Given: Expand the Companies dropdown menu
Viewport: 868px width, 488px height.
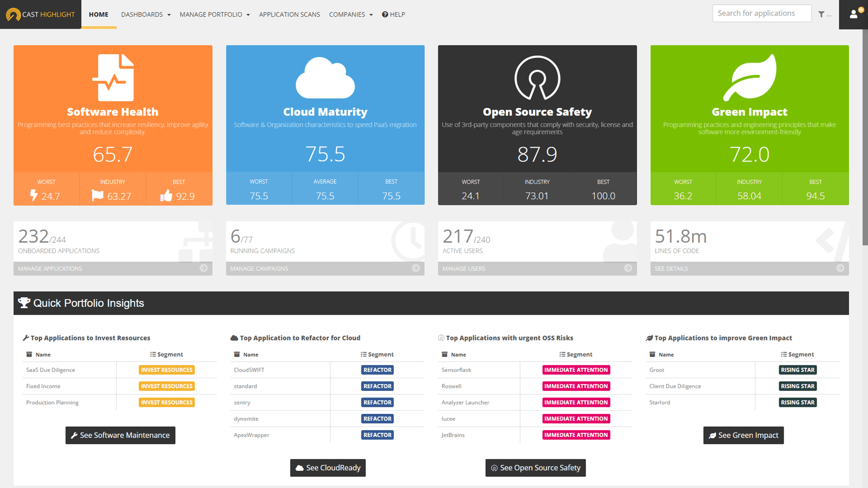Looking at the screenshot, I should click(351, 14).
